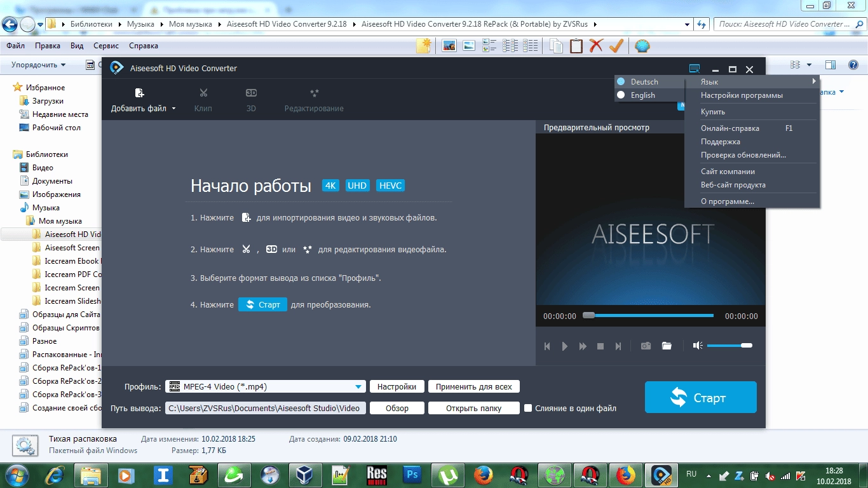This screenshot has width=868, height=488.
Task: Open the Clip scissors tool
Action: [x=203, y=93]
